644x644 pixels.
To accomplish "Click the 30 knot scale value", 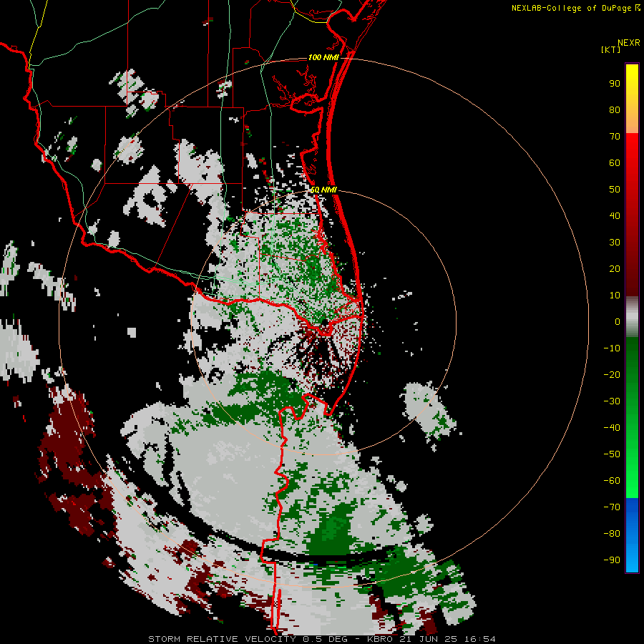I will click(615, 243).
